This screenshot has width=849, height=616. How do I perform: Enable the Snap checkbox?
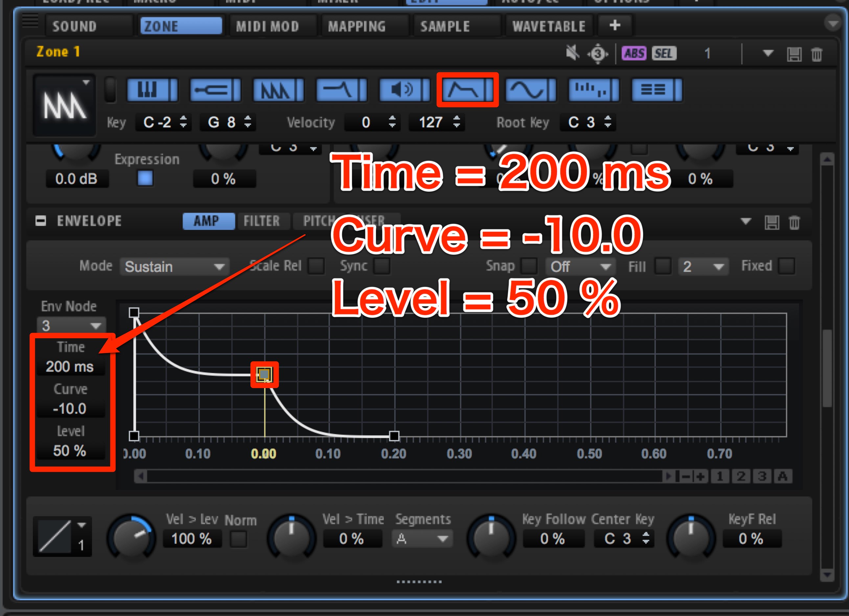(529, 266)
